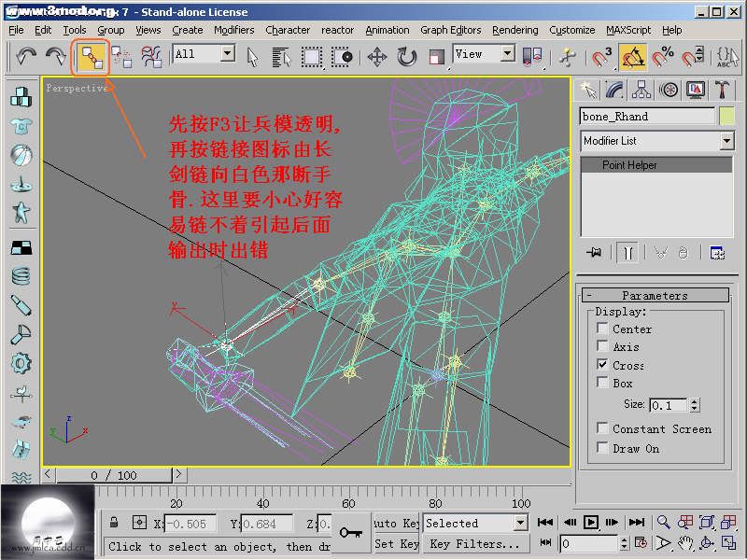The image size is (747, 560).
Task: Click the Undo arrow icon
Action: click(26, 57)
